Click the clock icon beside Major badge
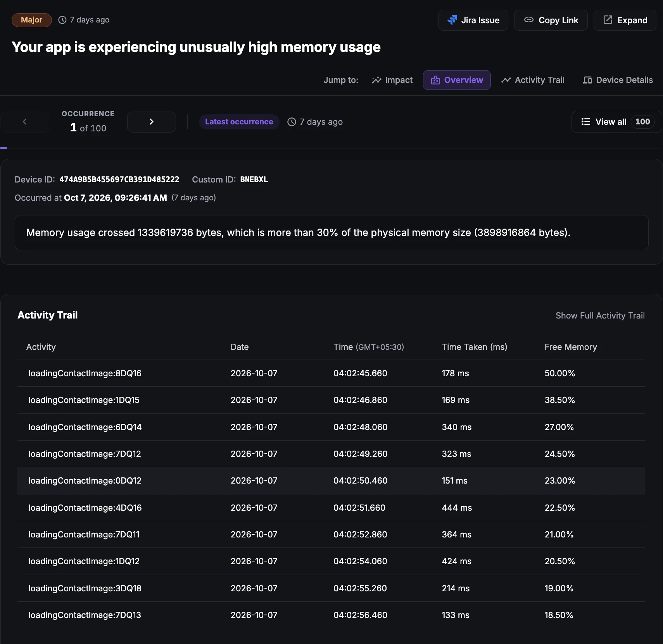The height and width of the screenshot is (644, 663). click(x=62, y=20)
